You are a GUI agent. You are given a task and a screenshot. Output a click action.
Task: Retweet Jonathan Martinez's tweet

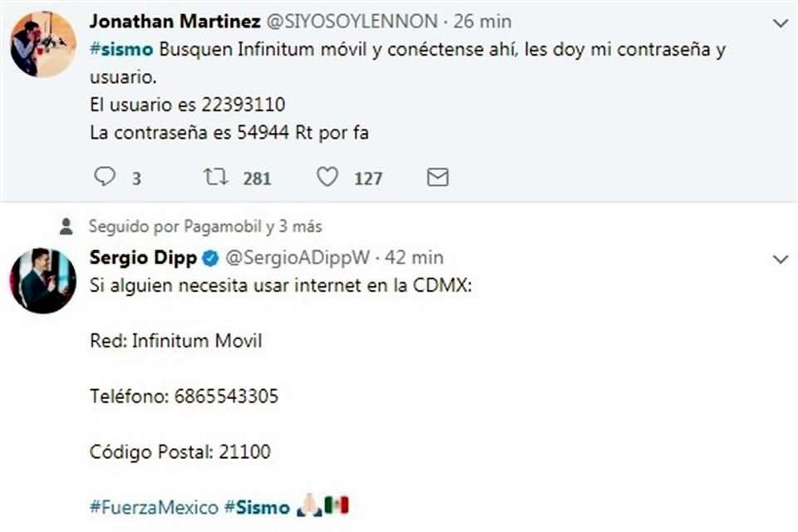pyautogui.click(x=215, y=177)
